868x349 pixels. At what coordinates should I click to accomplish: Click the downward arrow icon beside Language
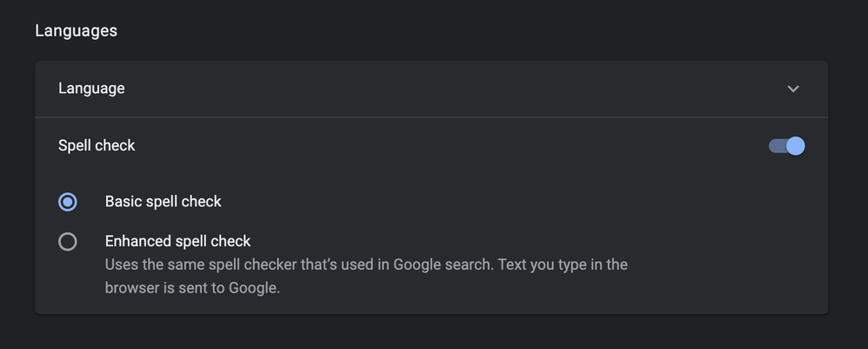792,89
